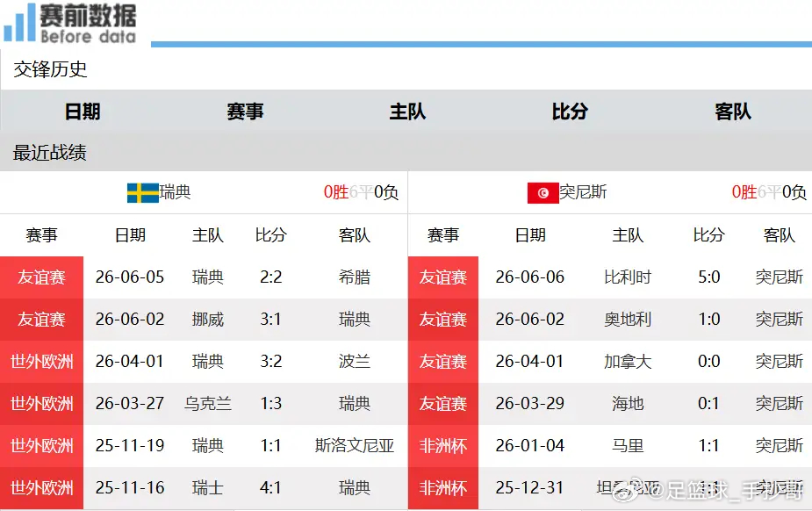The height and width of the screenshot is (511, 812).
Task: Click the home team 瑞士
Action: click(x=208, y=487)
